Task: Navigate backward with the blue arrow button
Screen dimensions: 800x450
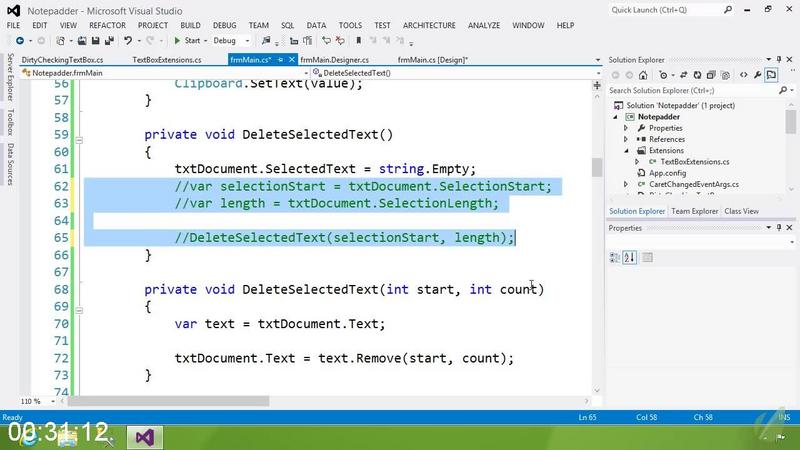Action: 20,40
